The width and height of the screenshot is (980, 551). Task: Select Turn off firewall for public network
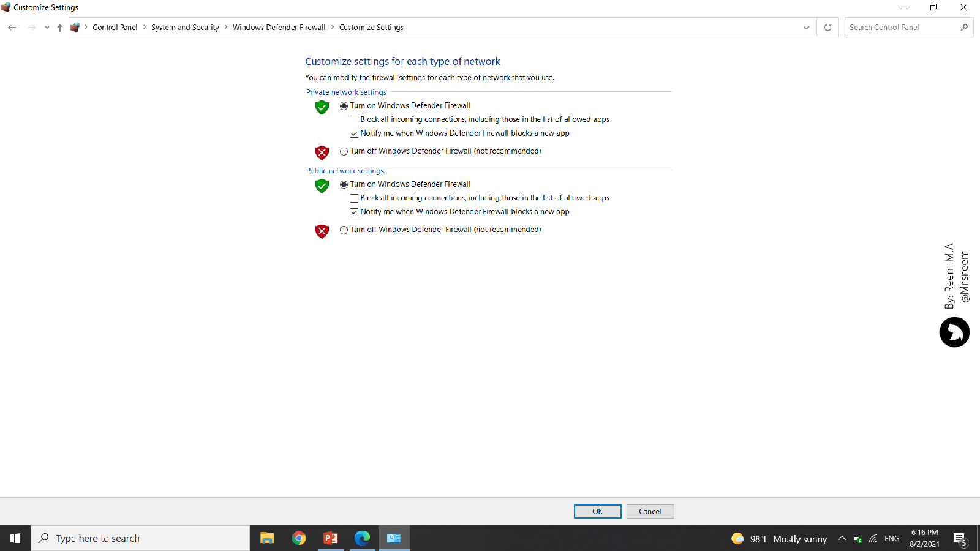point(344,230)
